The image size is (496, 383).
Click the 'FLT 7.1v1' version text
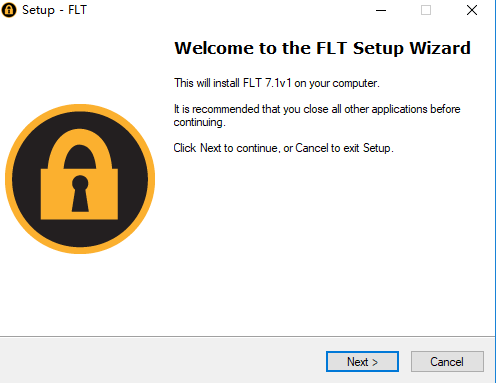coord(267,83)
